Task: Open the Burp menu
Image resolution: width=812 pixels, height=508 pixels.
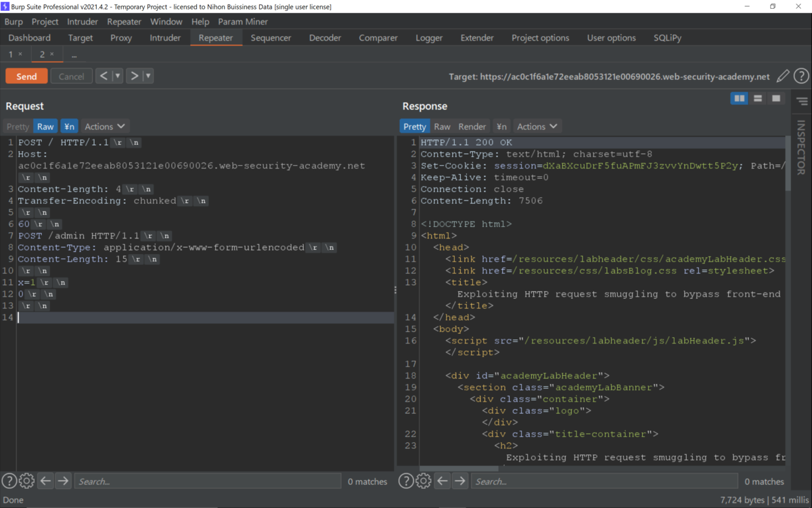Action: click(x=14, y=22)
